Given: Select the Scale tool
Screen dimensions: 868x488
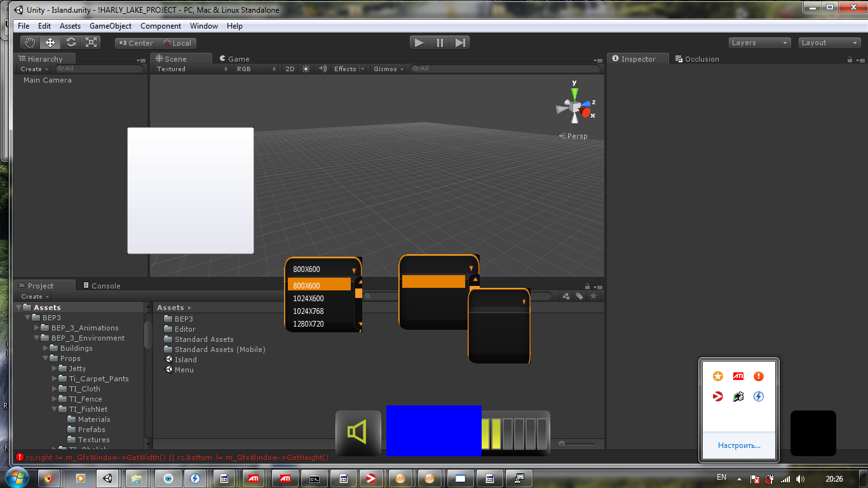Looking at the screenshot, I should coord(92,43).
